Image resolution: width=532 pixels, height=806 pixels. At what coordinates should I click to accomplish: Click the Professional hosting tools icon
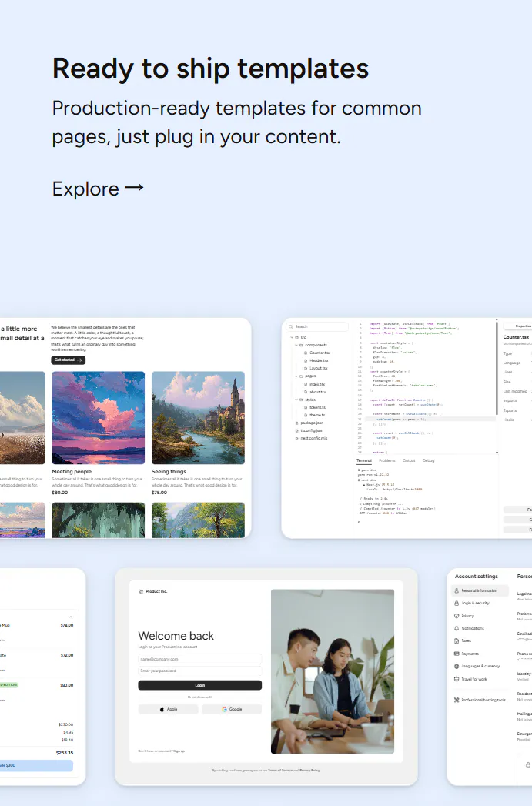pos(457,700)
